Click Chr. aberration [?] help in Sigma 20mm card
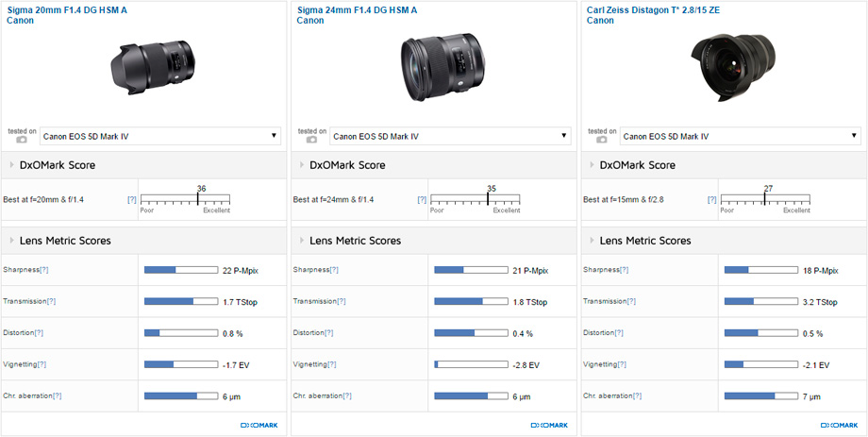Screen dimensions: 868x437 tap(57, 396)
